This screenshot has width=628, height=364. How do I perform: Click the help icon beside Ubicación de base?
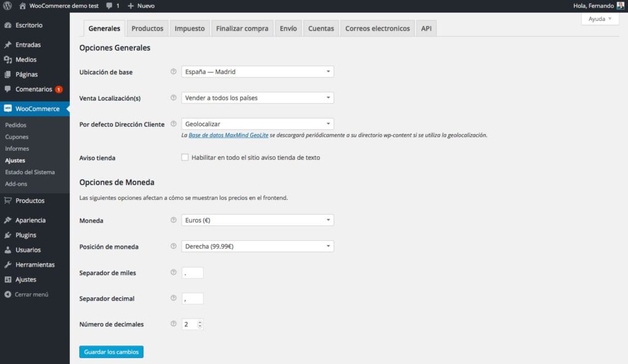point(174,72)
